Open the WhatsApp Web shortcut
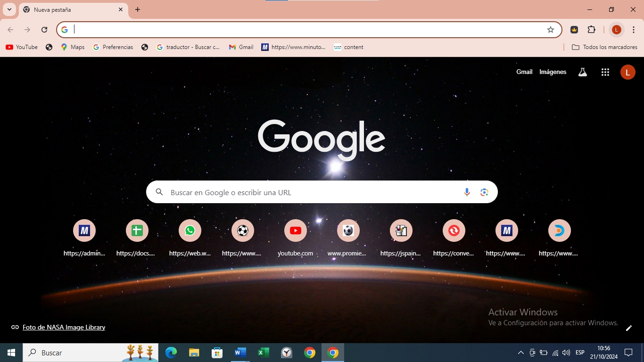 [190, 238]
